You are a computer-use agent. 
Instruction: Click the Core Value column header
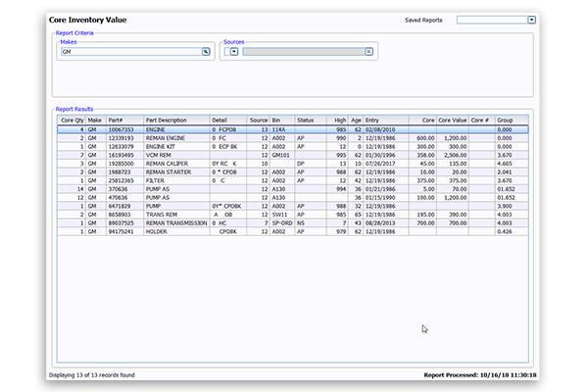click(451, 120)
